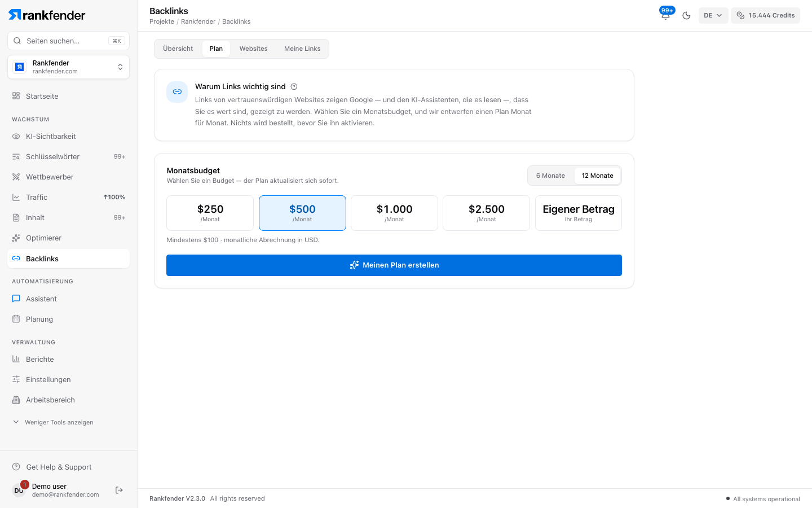The height and width of the screenshot is (508, 812).
Task: Choose Eigener Betrag custom budget
Action: pyautogui.click(x=579, y=213)
